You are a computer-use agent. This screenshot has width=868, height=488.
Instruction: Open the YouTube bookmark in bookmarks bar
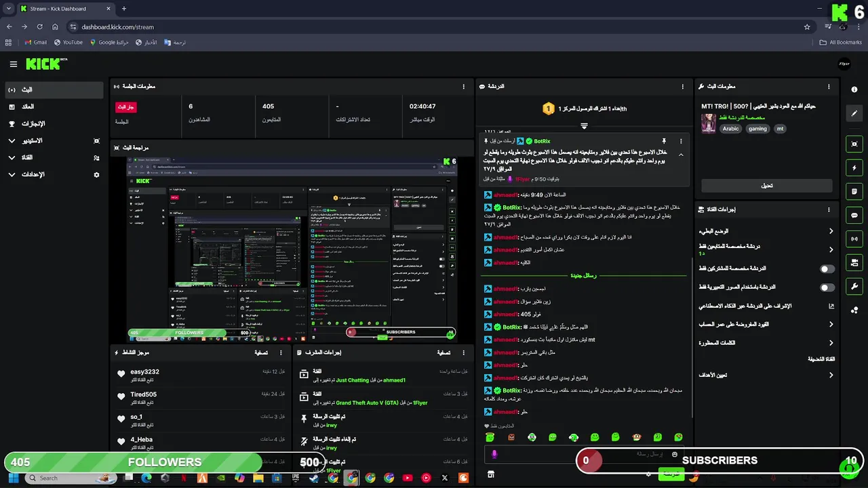[68, 42]
